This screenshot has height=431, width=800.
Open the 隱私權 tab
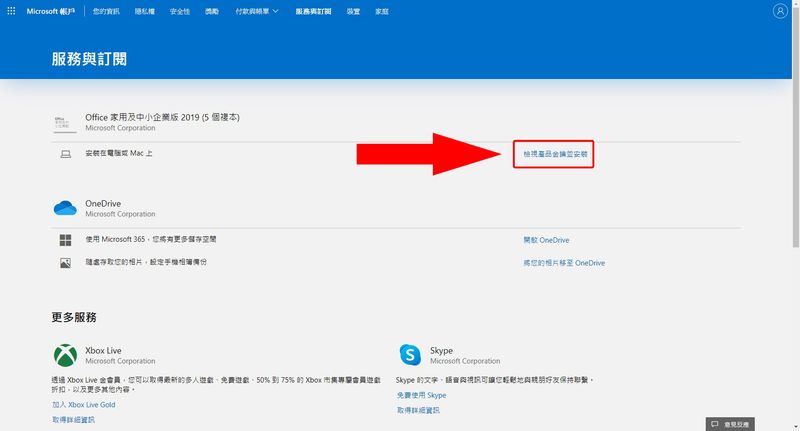tap(145, 11)
